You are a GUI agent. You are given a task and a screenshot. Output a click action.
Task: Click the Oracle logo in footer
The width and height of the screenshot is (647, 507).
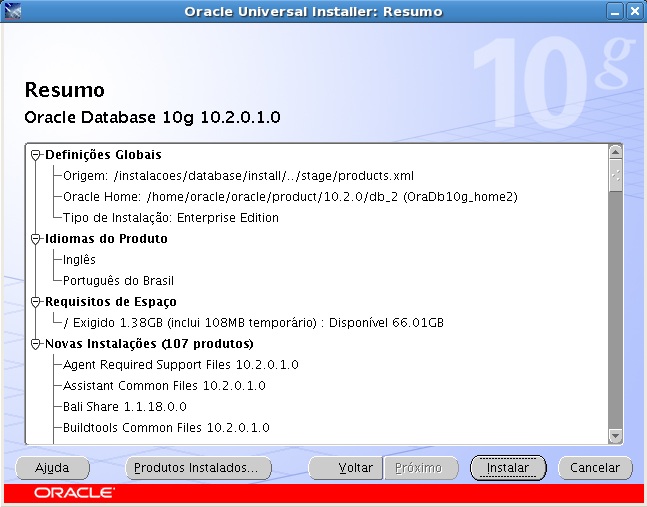[x=74, y=493]
